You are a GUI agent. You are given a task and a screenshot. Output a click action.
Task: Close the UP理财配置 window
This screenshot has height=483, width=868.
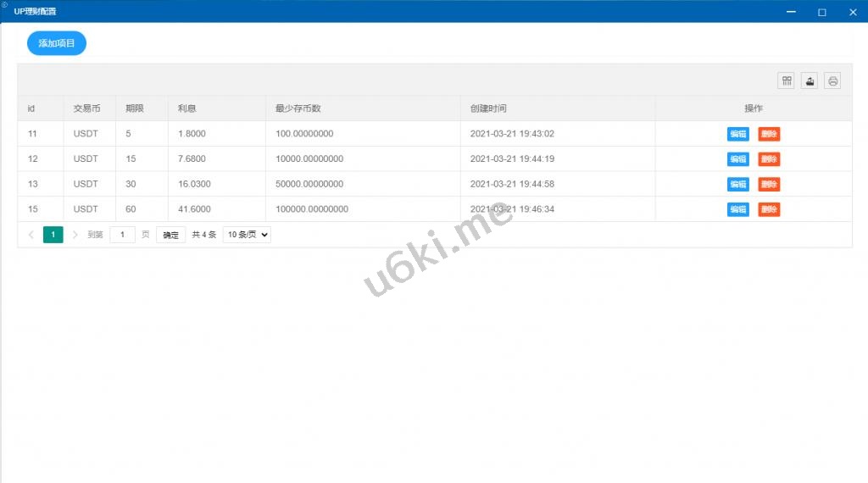(x=853, y=12)
